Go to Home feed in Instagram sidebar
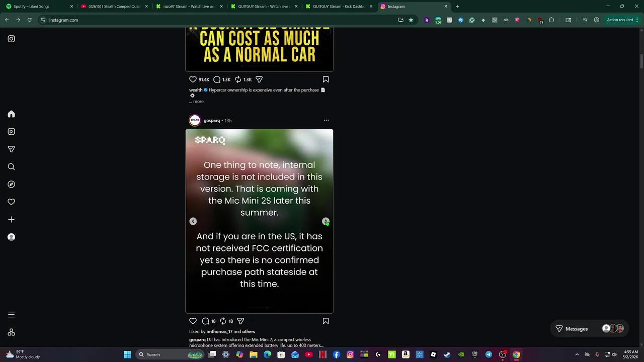The width and height of the screenshot is (644, 362). pyautogui.click(x=11, y=114)
